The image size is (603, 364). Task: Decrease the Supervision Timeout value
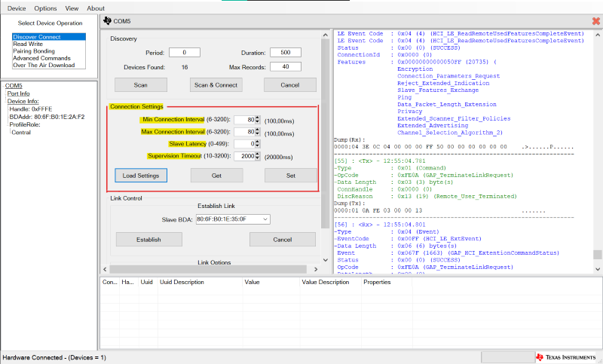[x=258, y=158]
